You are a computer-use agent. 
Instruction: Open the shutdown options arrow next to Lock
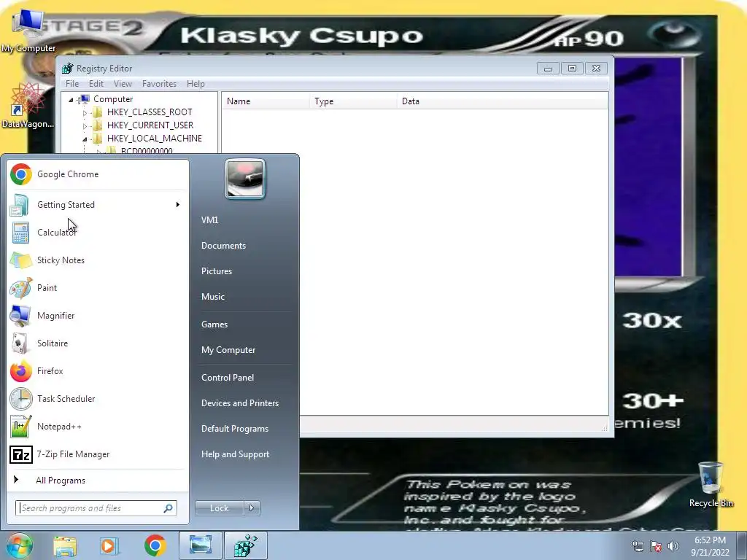tap(252, 508)
